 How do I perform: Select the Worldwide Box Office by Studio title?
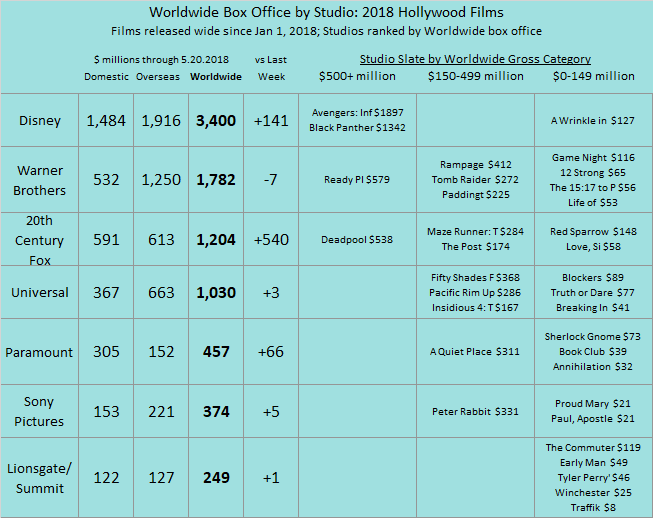click(326, 12)
